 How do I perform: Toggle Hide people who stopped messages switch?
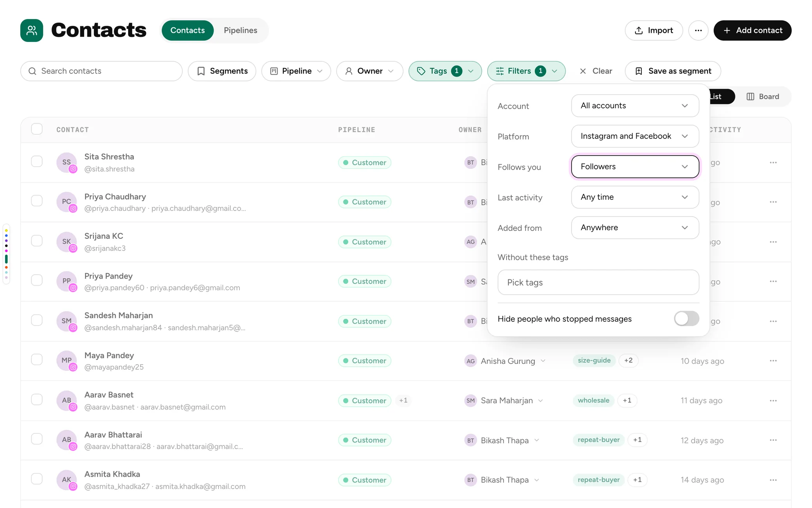(686, 318)
